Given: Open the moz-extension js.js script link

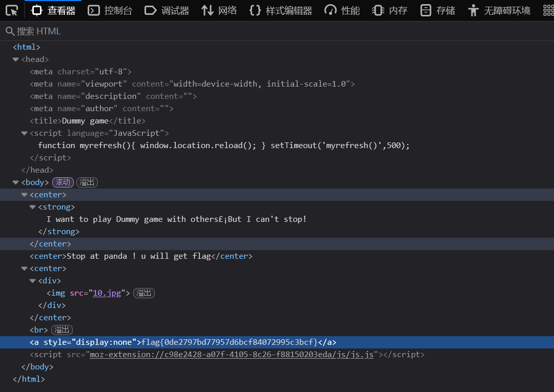Looking at the screenshot, I should pos(232,355).
